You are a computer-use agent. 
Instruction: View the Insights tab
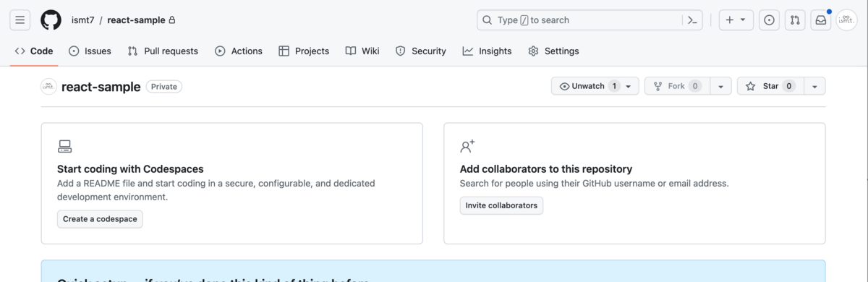[488, 51]
